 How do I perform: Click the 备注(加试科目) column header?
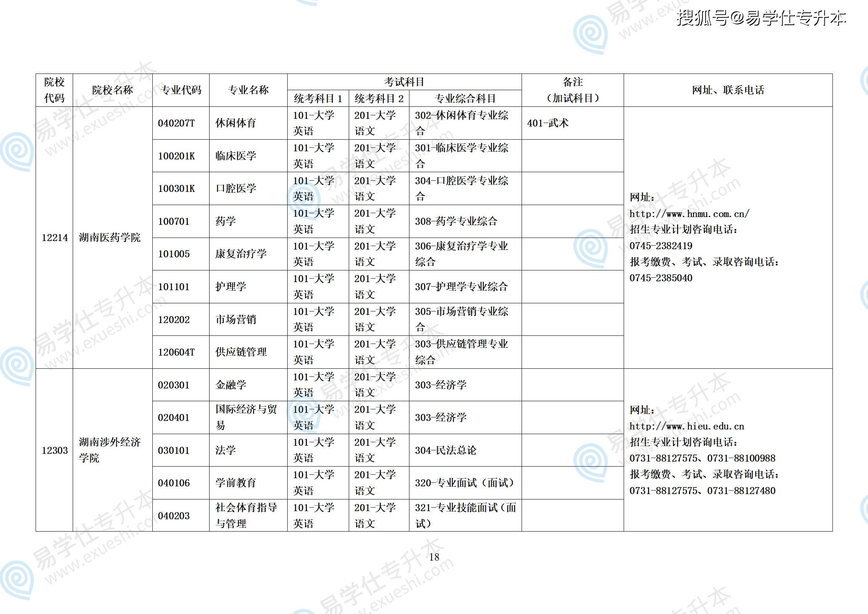click(x=573, y=90)
